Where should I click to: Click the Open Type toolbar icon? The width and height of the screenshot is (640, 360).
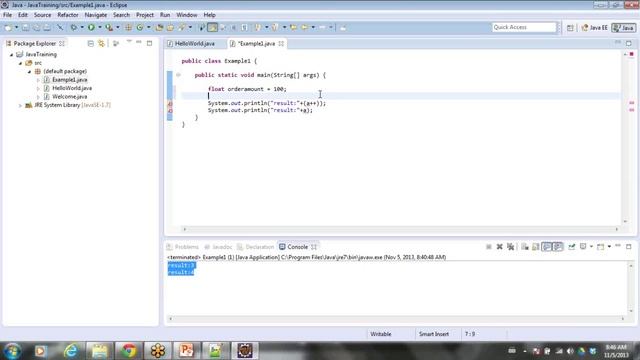point(159,28)
